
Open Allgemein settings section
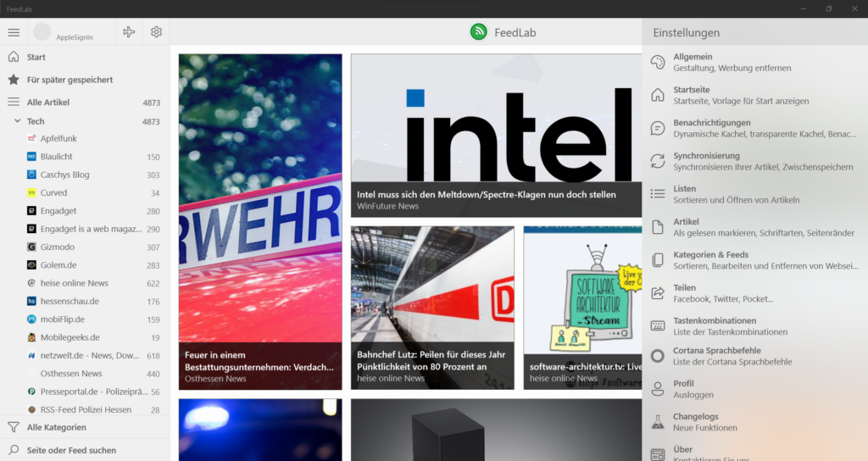coord(755,62)
